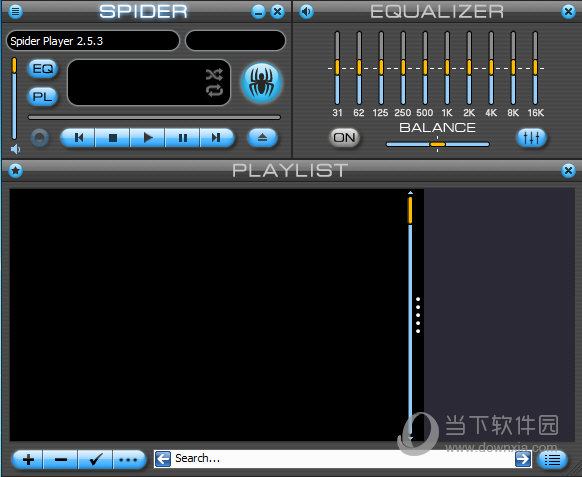The height and width of the screenshot is (477, 582).
Task: Click the checkmark select button
Action: point(95,460)
